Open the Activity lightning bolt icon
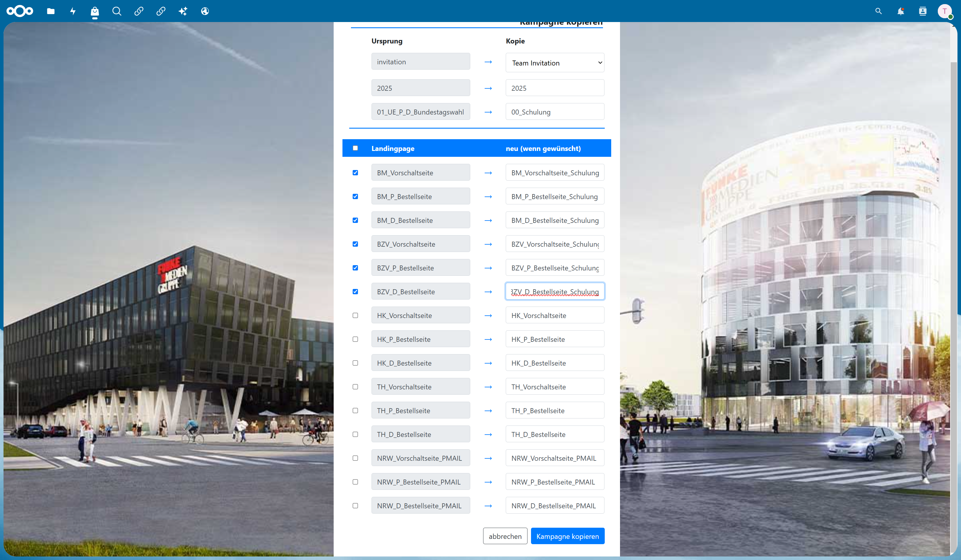The height and width of the screenshot is (560, 961). [73, 11]
